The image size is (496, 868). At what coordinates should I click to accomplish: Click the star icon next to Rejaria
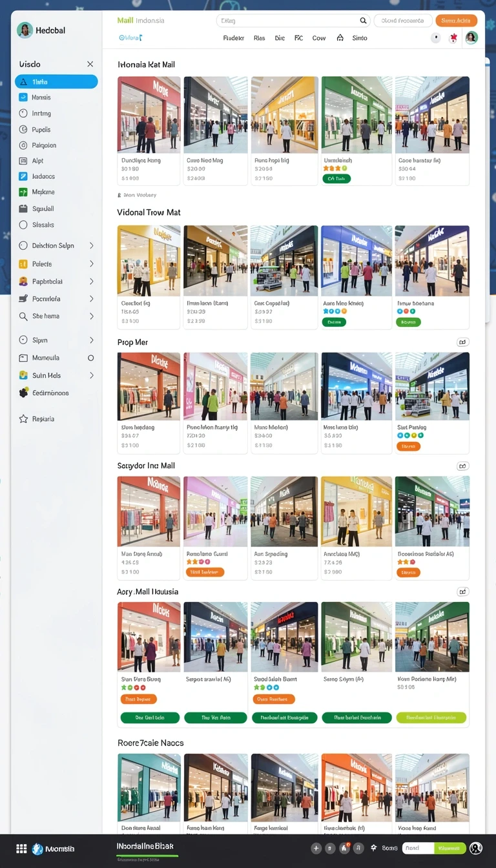[23, 419]
